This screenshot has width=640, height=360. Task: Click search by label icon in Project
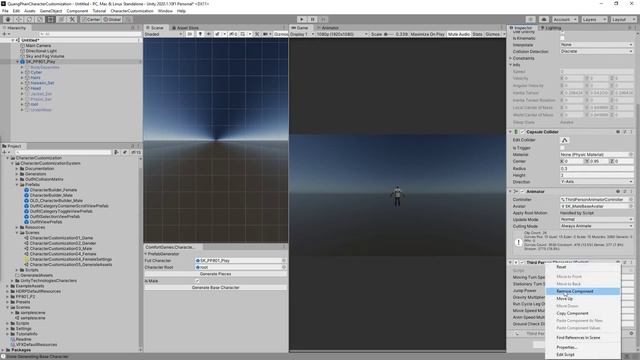(125, 152)
